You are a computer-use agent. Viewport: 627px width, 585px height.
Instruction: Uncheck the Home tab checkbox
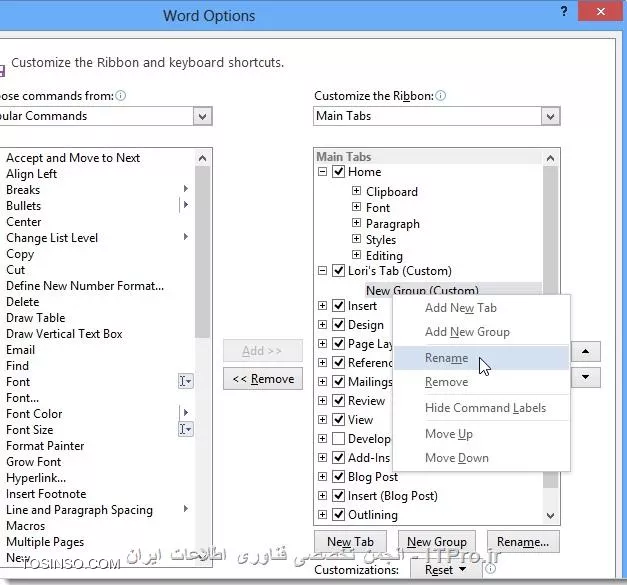pyautogui.click(x=338, y=172)
